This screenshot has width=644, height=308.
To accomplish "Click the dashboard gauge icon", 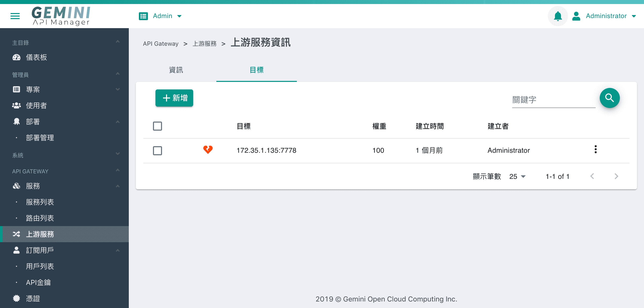I will (17, 57).
